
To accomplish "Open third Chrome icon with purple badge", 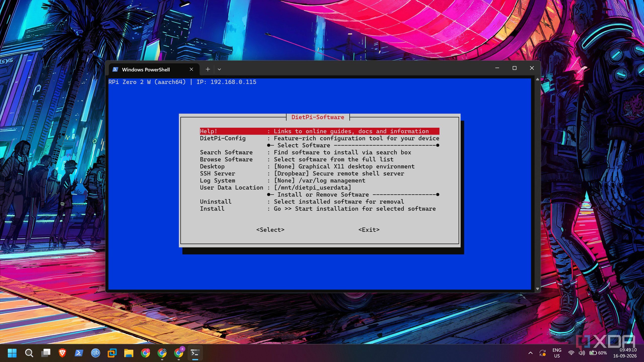I will click(179, 353).
